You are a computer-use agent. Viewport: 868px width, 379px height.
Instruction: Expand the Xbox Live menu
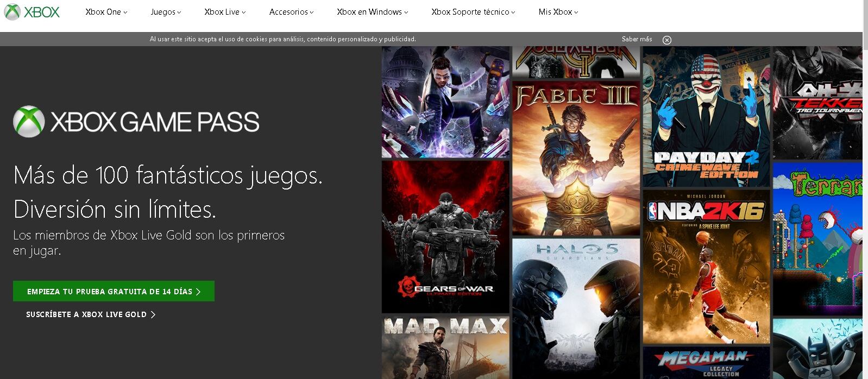225,12
